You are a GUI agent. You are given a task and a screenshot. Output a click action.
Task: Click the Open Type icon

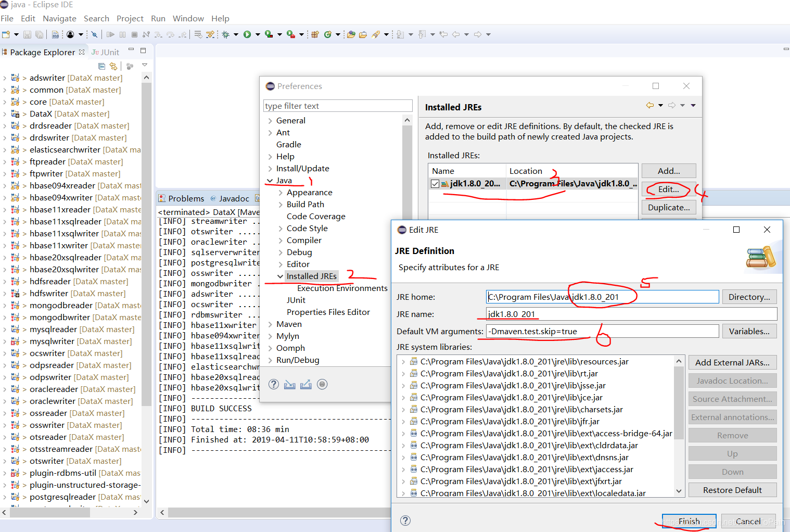coord(351,34)
